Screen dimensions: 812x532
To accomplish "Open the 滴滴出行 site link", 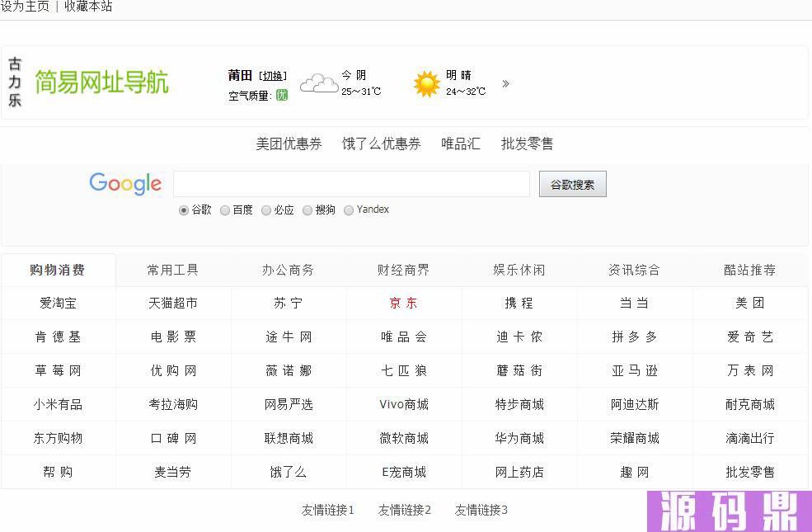I will pyautogui.click(x=750, y=438).
